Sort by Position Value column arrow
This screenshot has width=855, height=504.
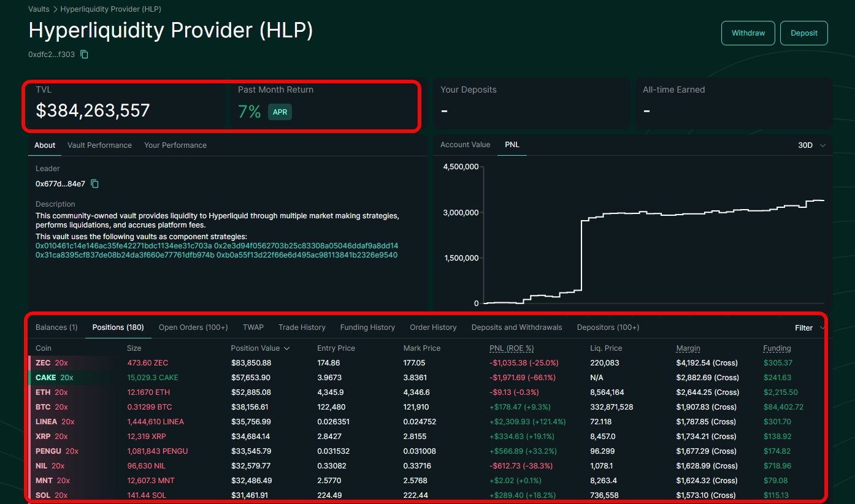tap(286, 348)
